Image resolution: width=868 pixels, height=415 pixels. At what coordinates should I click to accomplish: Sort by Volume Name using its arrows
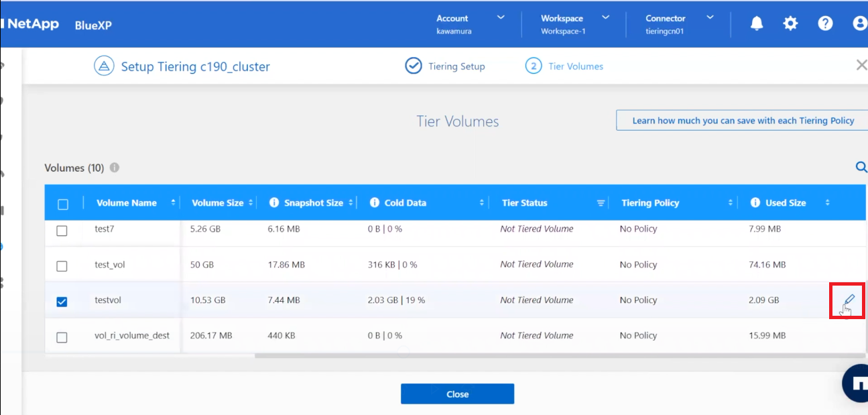point(174,202)
